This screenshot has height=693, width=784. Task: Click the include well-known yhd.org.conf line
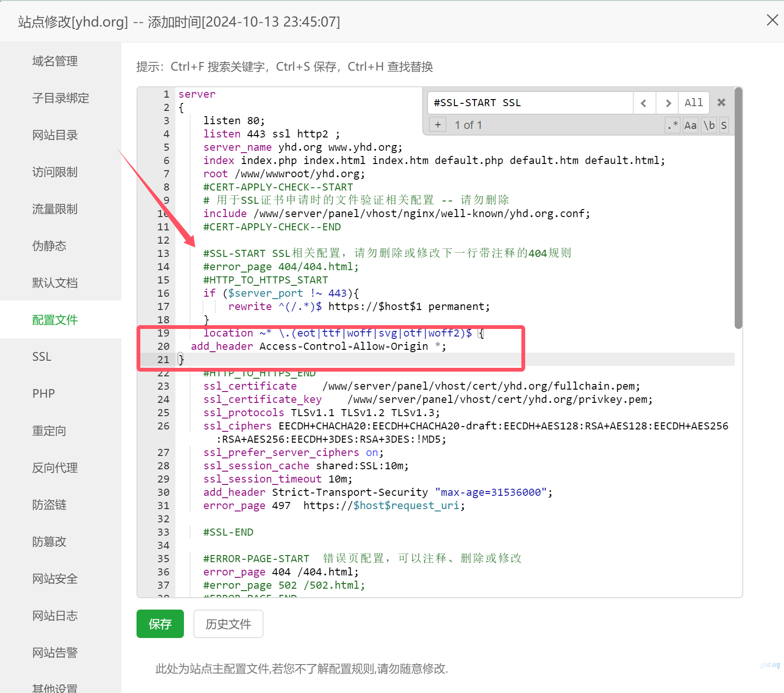[x=397, y=214]
